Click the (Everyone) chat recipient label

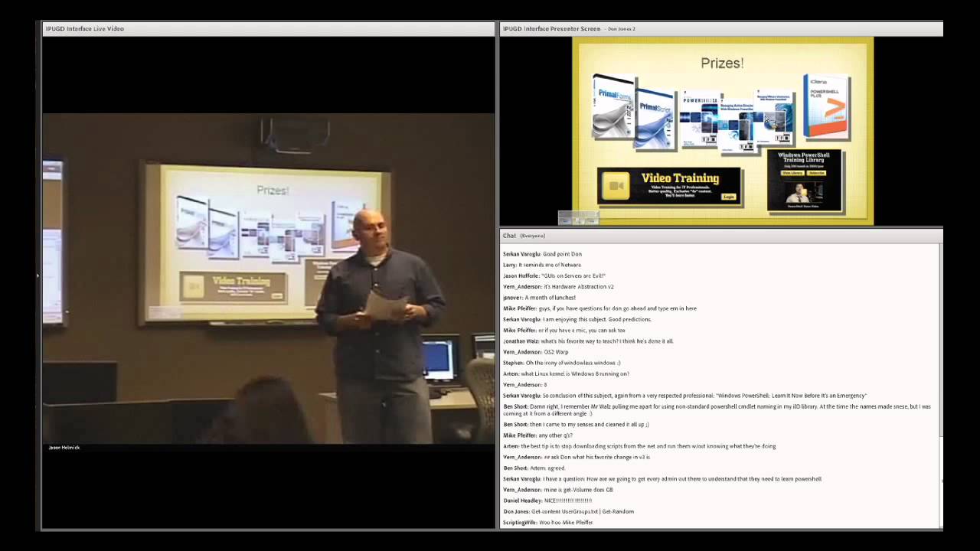pyautogui.click(x=532, y=236)
